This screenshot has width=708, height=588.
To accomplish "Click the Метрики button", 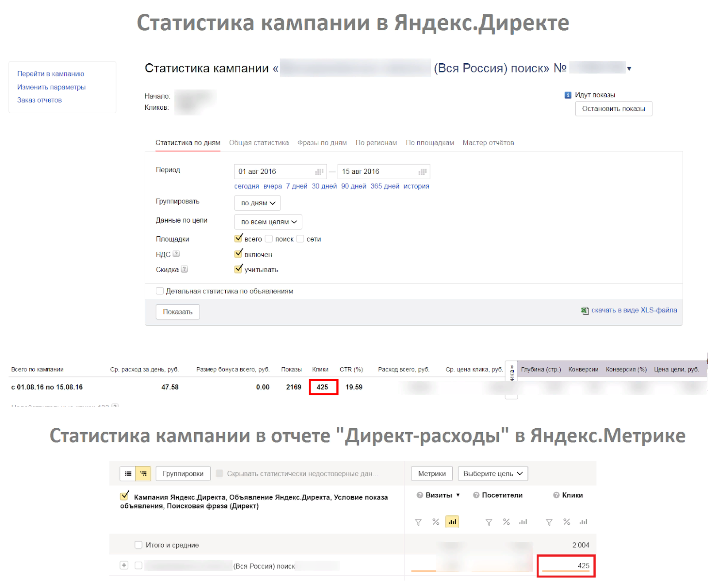I will [x=432, y=473].
